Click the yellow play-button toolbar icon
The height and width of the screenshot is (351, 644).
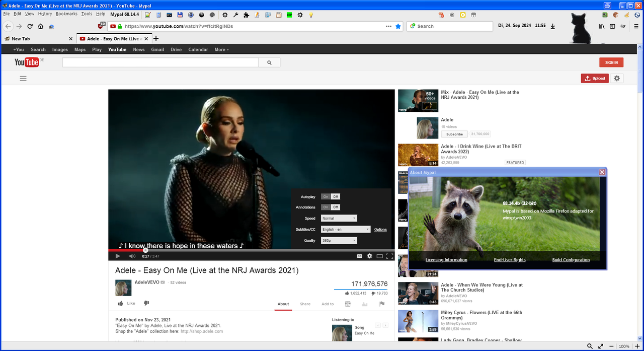tap(463, 15)
